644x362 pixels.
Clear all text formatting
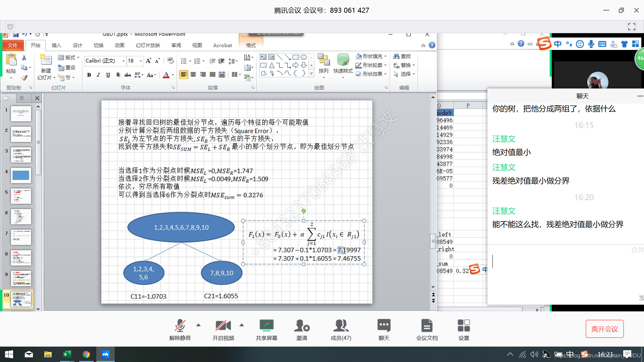[x=170, y=61]
